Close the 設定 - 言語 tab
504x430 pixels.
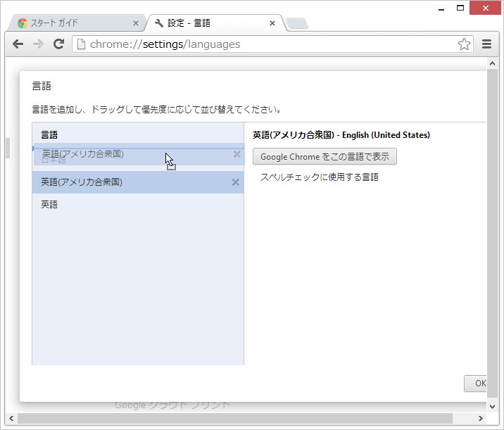click(272, 23)
